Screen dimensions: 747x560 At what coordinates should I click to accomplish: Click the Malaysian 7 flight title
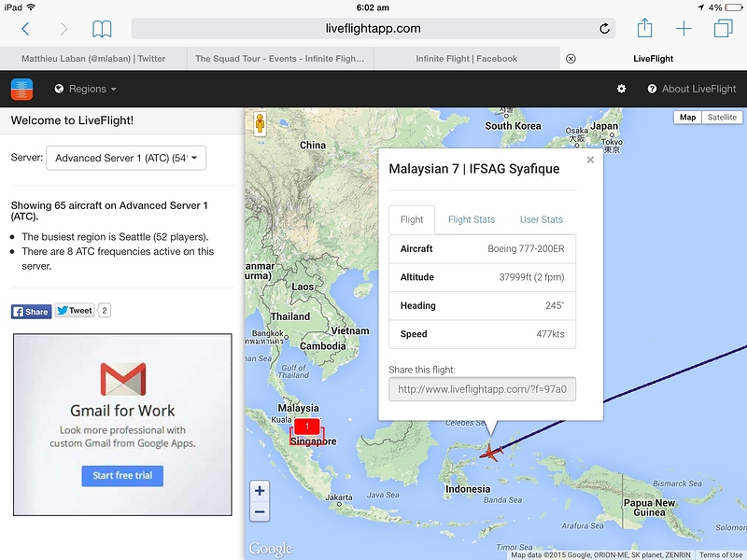click(474, 169)
